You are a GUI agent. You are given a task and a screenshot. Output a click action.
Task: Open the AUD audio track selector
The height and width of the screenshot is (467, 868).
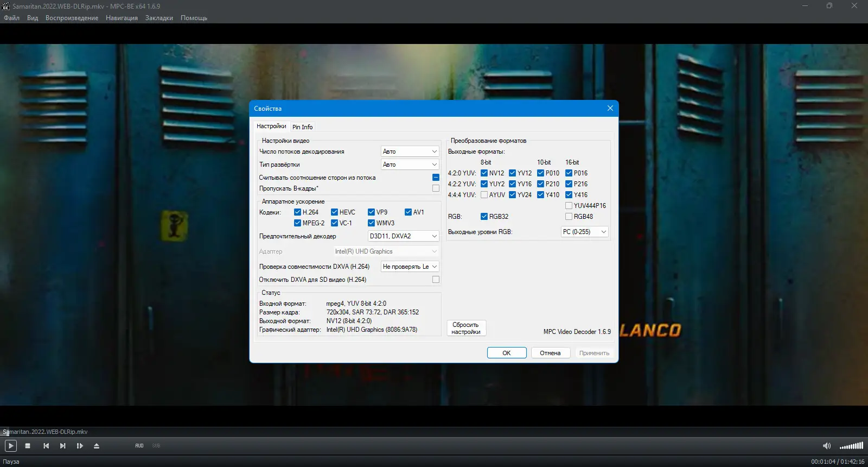(x=139, y=446)
